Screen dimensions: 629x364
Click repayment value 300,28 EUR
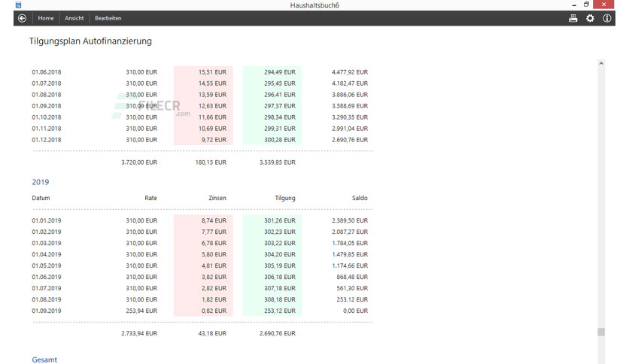click(280, 139)
